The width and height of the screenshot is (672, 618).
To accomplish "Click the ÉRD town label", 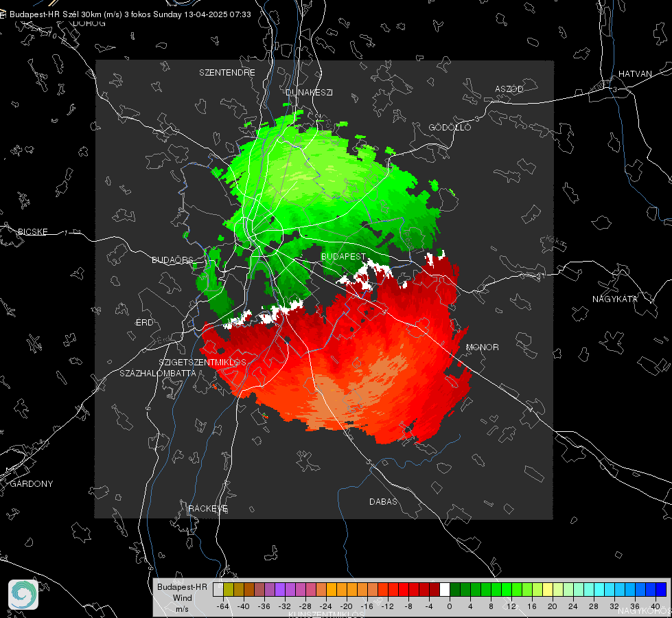I will click(x=144, y=323).
